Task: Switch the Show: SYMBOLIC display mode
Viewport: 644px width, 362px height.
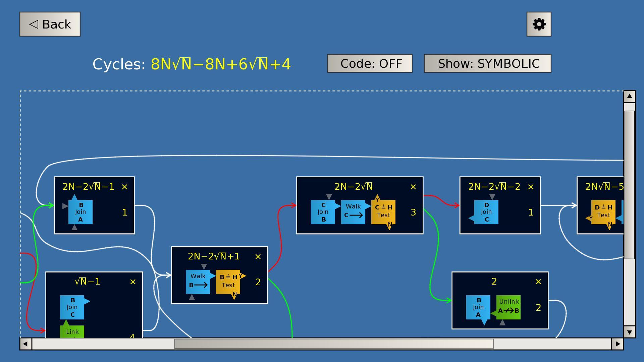Action: 487,63
